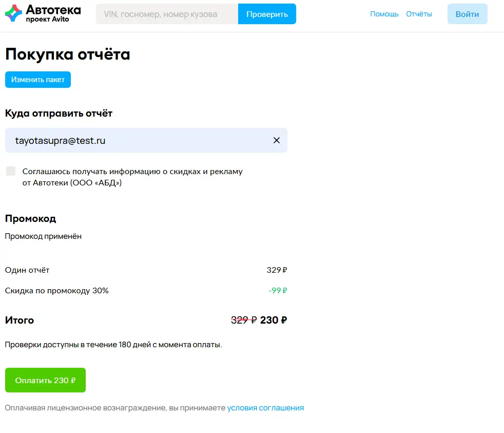
Task: Click the Скидка по промокоду 30% label
Action: [x=56, y=291]
